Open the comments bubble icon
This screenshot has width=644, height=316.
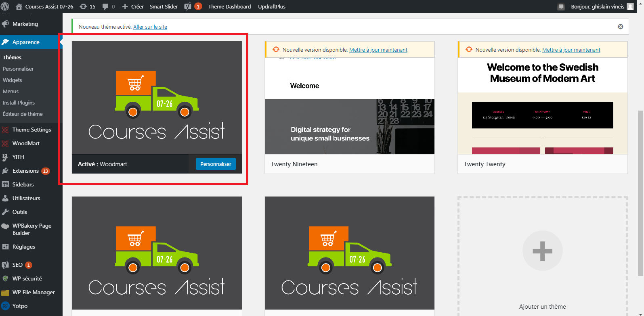(105, 6)
